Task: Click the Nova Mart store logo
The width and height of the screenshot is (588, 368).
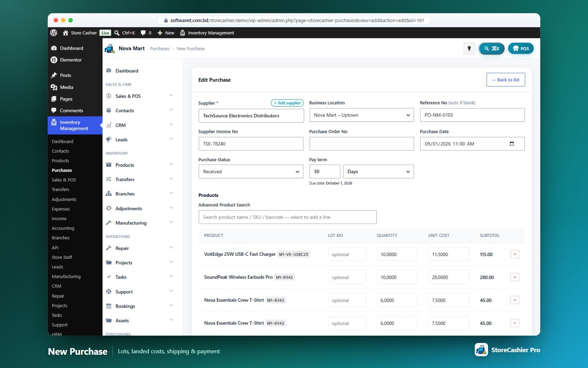Action: (110, 49)
